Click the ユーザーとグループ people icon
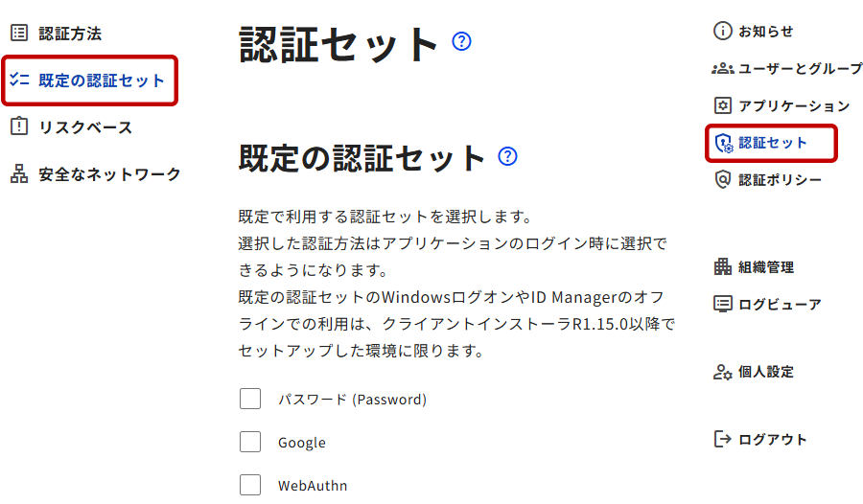The height and width of the screenshot is (504, 863). [722, 69]
